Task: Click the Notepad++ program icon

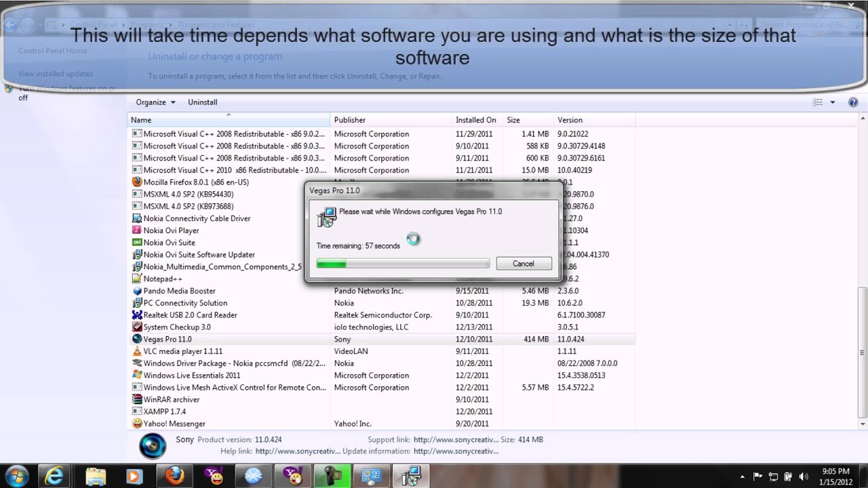Action: 137,279
